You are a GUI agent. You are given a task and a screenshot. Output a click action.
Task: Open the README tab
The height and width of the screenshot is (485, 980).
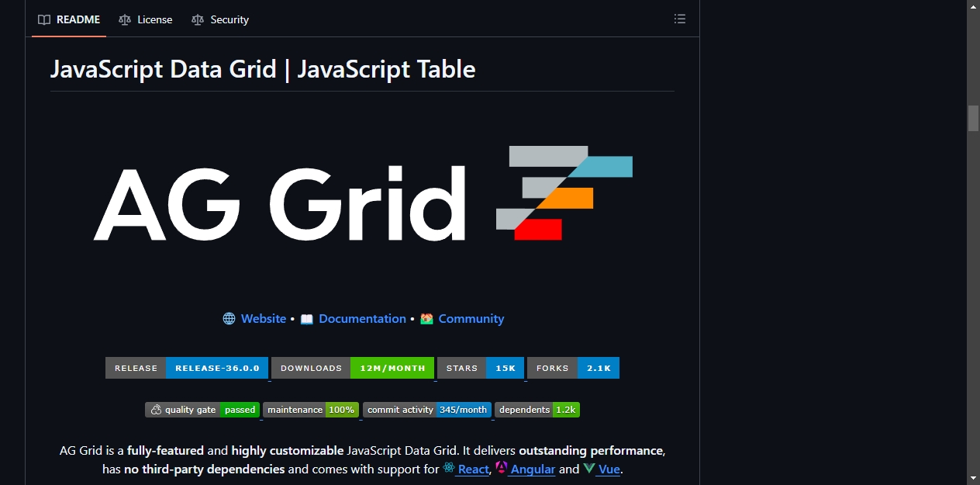pos(69,19)
